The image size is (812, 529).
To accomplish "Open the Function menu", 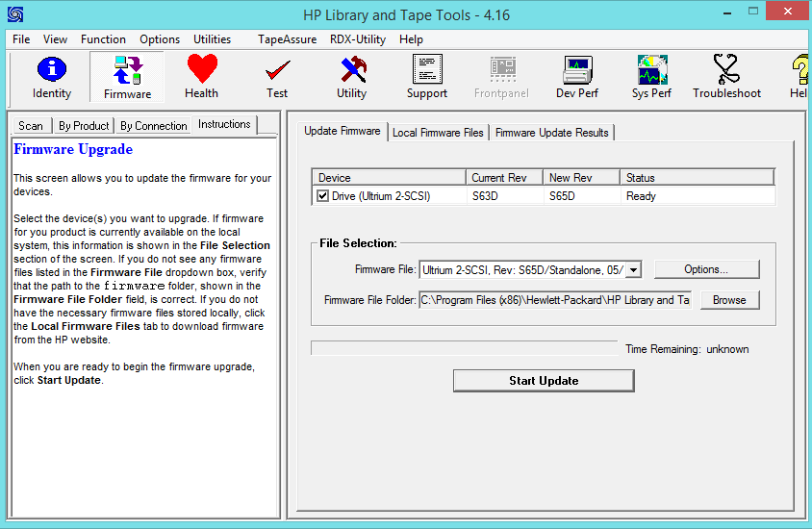I will tap(103, 39).
